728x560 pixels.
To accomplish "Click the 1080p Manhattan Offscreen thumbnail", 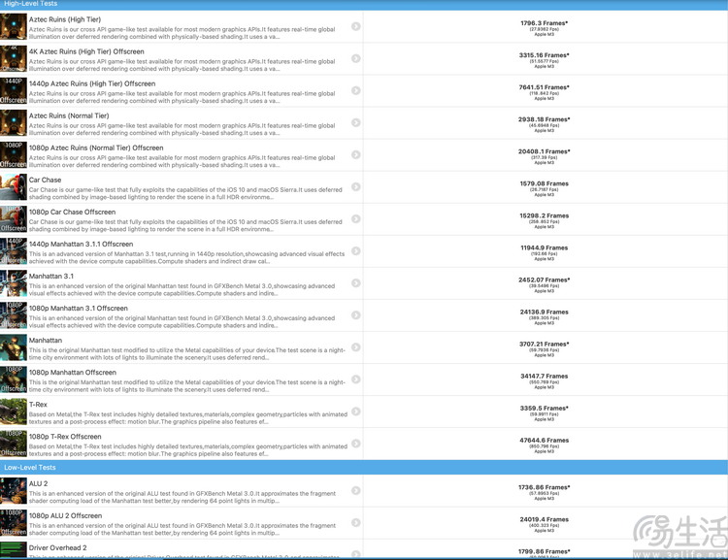I will pyautogui.click(x=14, y=379).
